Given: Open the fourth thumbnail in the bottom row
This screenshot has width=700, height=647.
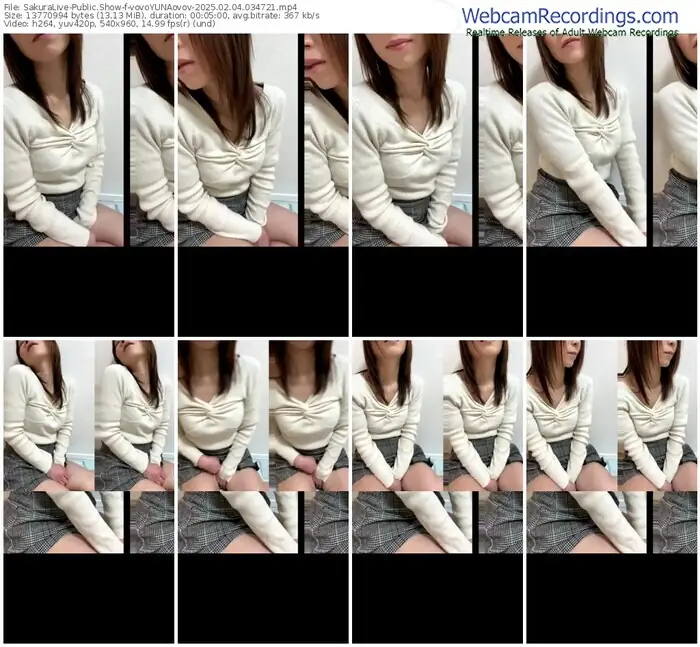Looking at the screenshot, I should point(611,446).
